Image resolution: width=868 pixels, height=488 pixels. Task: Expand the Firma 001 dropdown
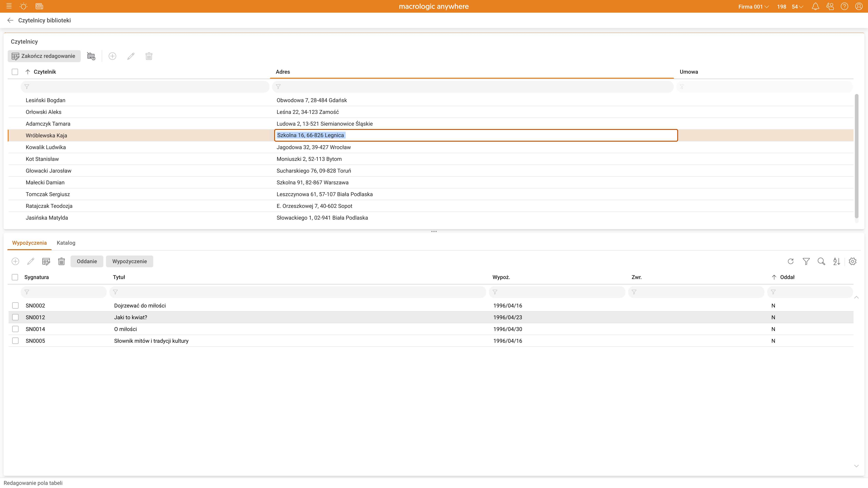753,7
